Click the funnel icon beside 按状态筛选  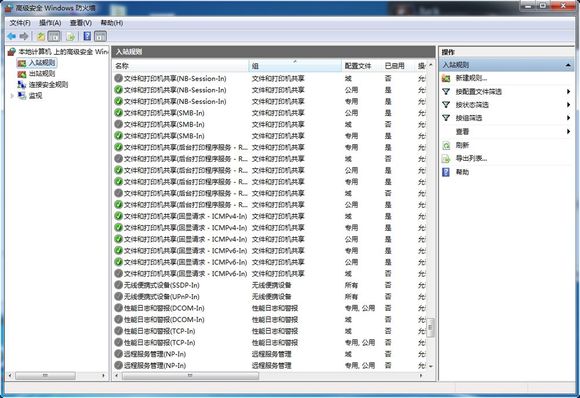coord(446,105)
